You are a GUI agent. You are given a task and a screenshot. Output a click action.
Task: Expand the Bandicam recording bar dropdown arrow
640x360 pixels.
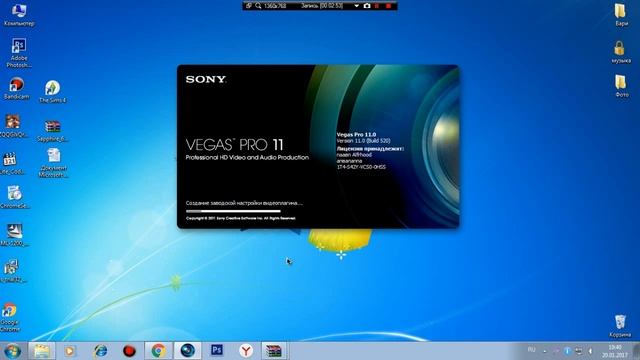[x=356, y=6]
